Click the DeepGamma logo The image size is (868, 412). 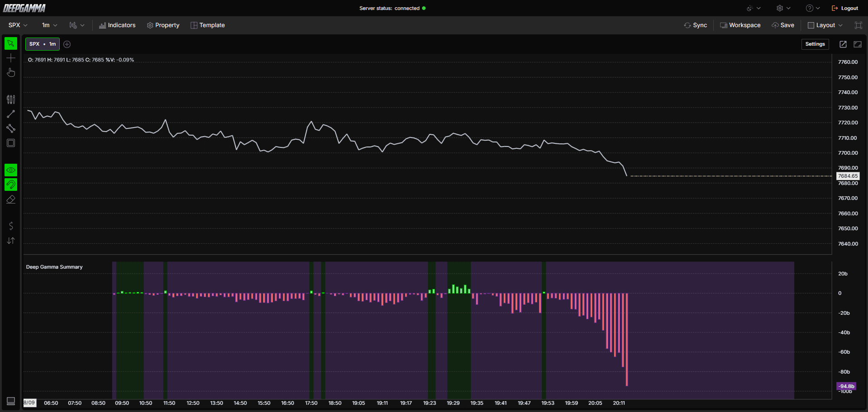(x=24, y=8)
